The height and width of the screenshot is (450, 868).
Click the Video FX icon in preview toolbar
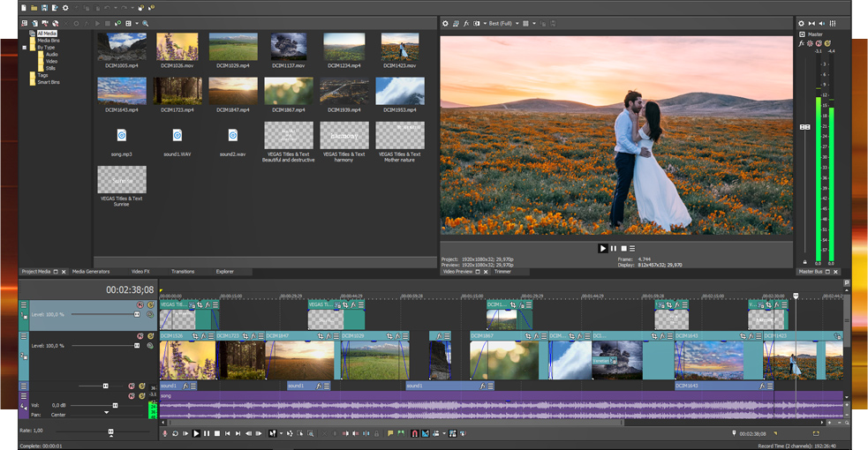pos(466,24)
